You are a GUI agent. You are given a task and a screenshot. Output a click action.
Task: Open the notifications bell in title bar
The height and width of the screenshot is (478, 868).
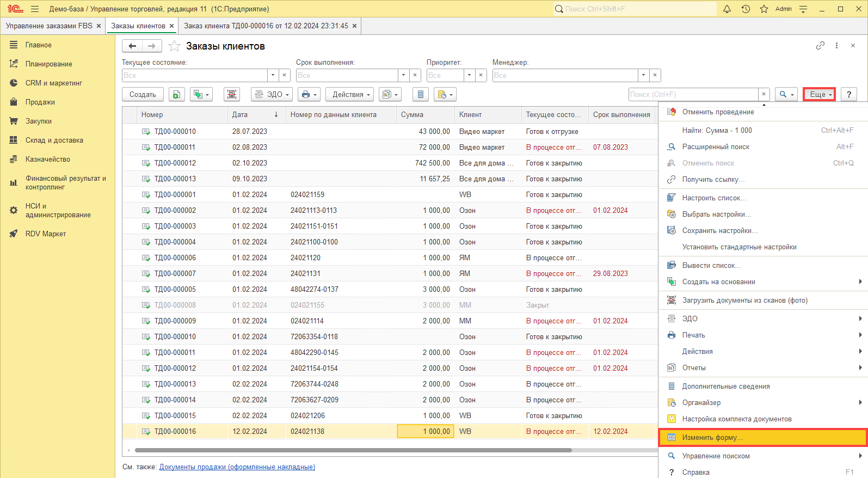(x=727, y=9)
